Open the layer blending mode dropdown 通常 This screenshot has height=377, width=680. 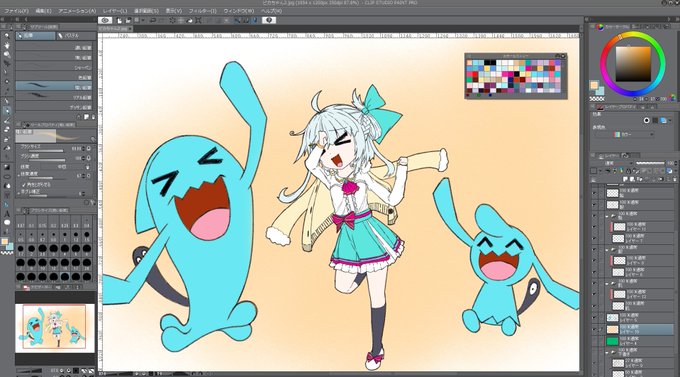612,163
